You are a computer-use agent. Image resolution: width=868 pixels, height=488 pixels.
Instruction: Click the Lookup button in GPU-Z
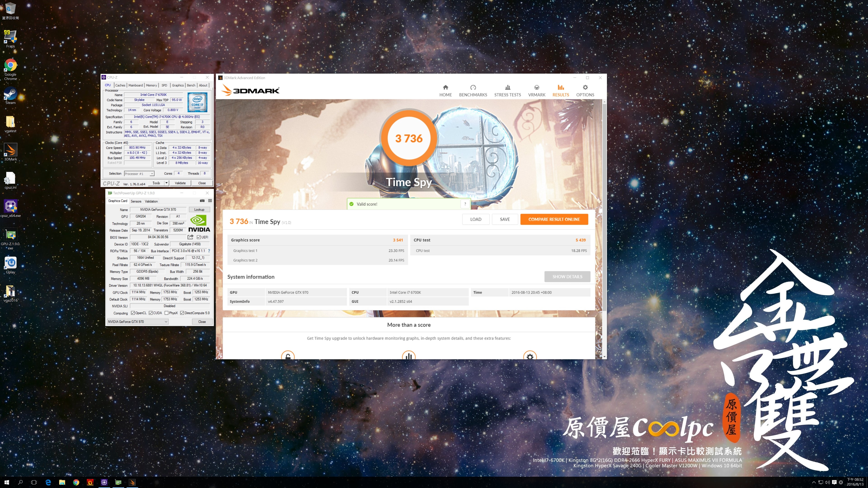click(199, 209)
